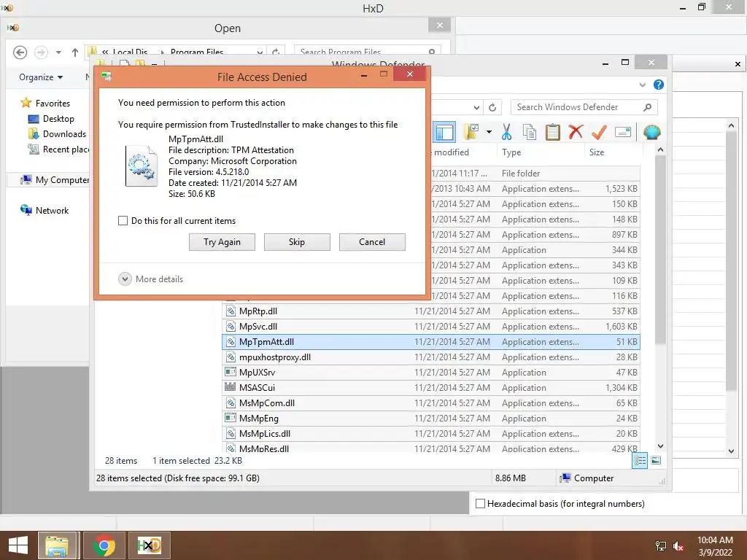
Task: Select the MpTpmAtt.dll file row
Action: tap(430, 342)
